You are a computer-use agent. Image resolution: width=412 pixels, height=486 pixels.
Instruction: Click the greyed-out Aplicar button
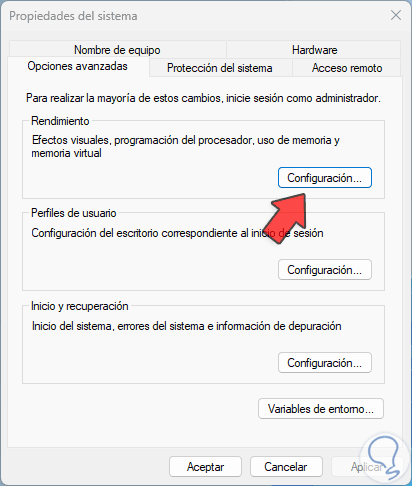[x=367, y=467]
